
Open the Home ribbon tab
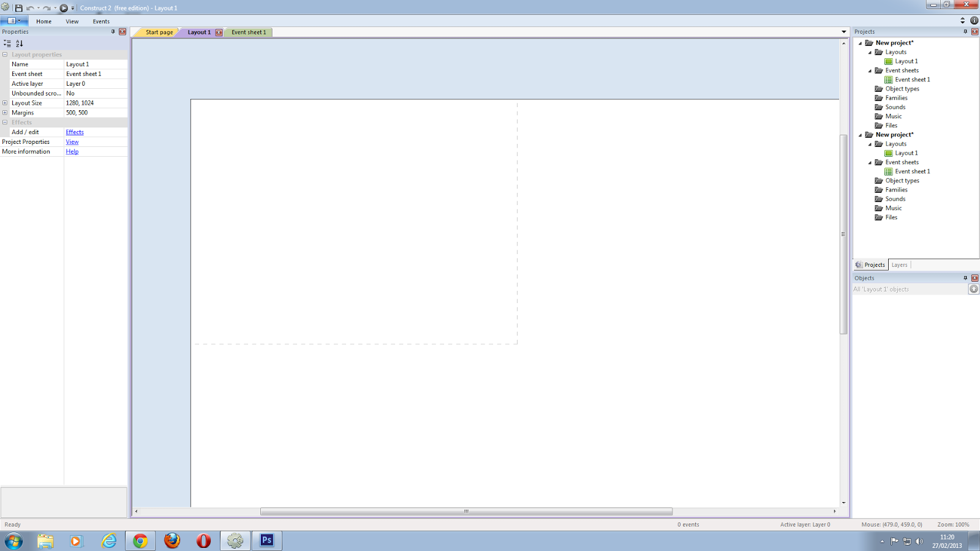click(x=43, y=21)
